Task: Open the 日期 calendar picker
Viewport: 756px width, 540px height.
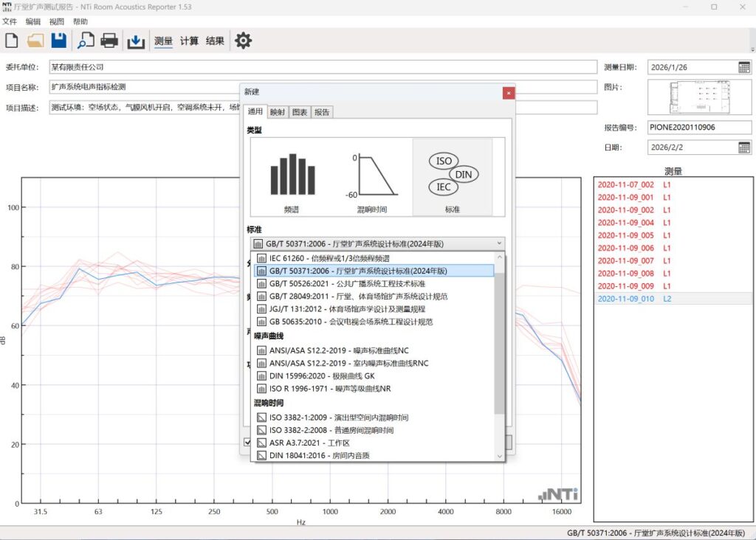Action: coord(744,147)
